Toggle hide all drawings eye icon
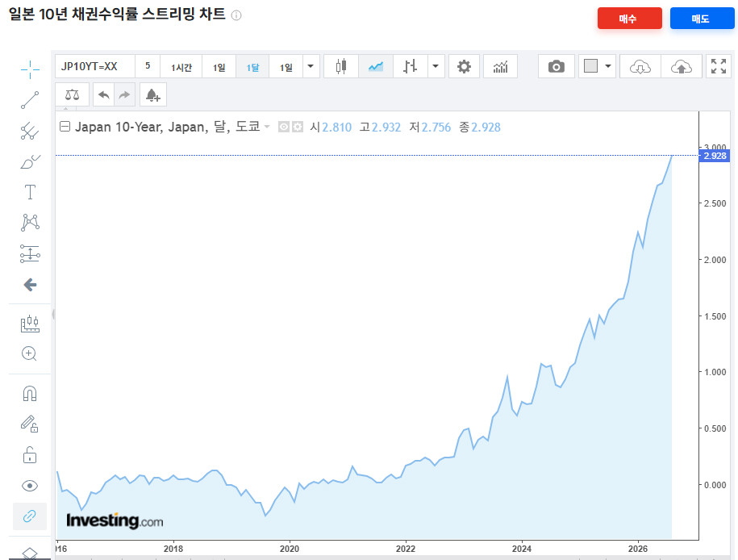This screenshot has width=738, height=560. (30, 486)
